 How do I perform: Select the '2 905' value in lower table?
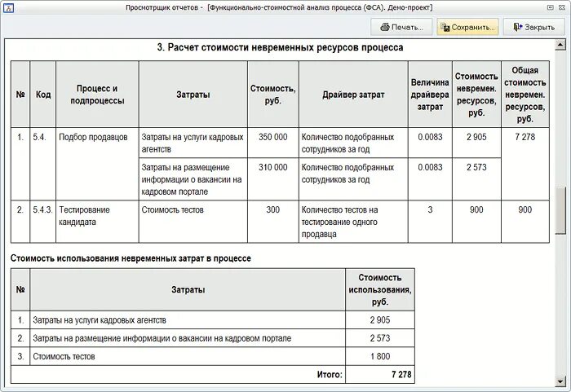[x=380, y=320]
